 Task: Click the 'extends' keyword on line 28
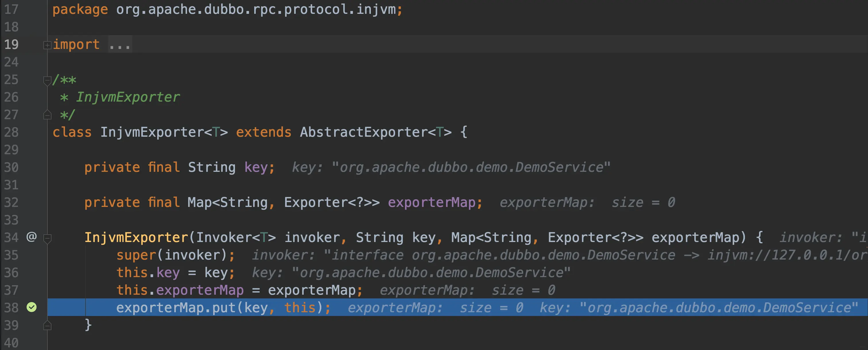coord(263,132)
